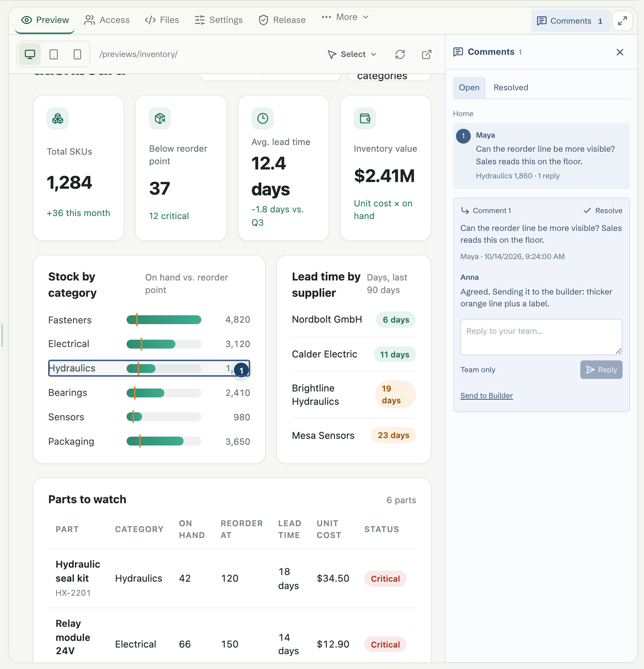The height and width of the screenshot is (669, 644).
Task: Follow the Send to Builder link
Action: (486, 396)
